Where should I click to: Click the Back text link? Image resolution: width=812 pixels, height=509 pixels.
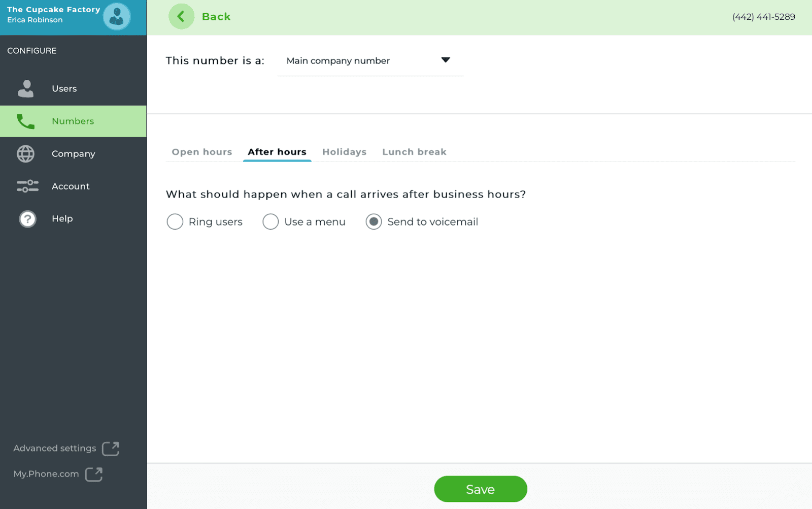tap(216, 17)
